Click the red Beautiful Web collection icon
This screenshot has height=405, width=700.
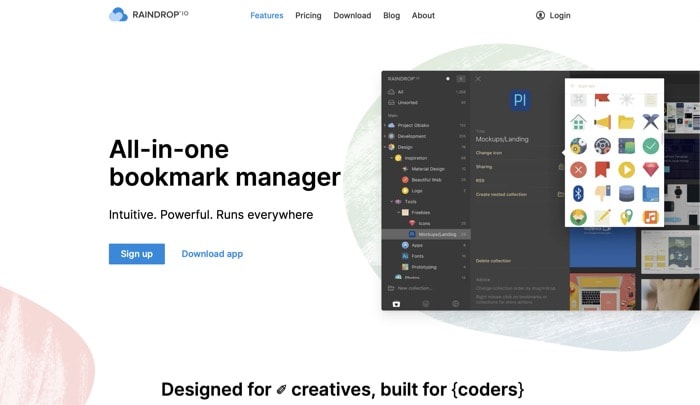coord(405,180)
